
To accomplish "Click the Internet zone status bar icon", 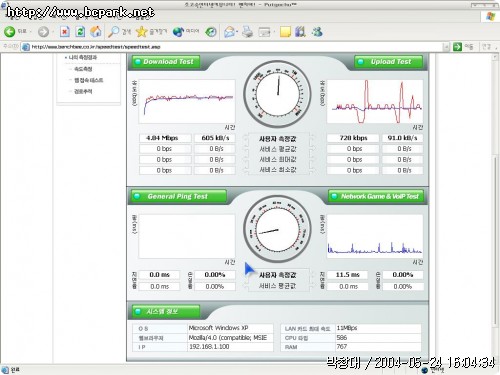I will pos(425,370).
